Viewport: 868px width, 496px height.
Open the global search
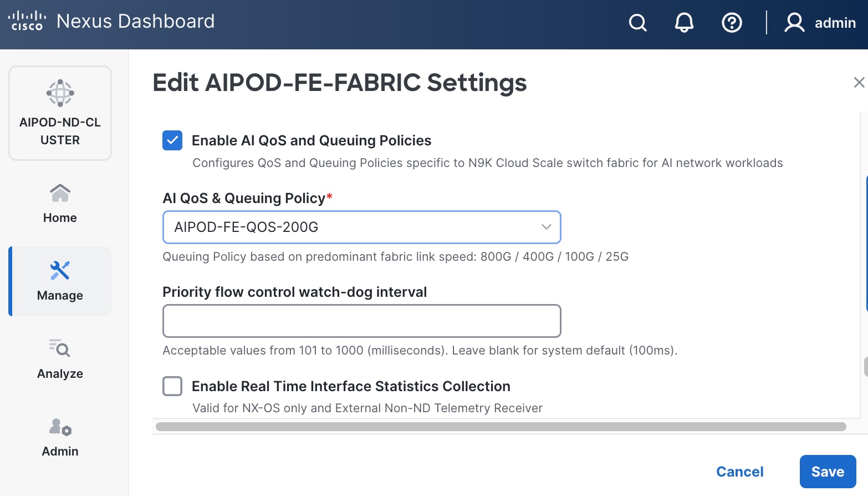pyautogui.click(x=637, y=23)
